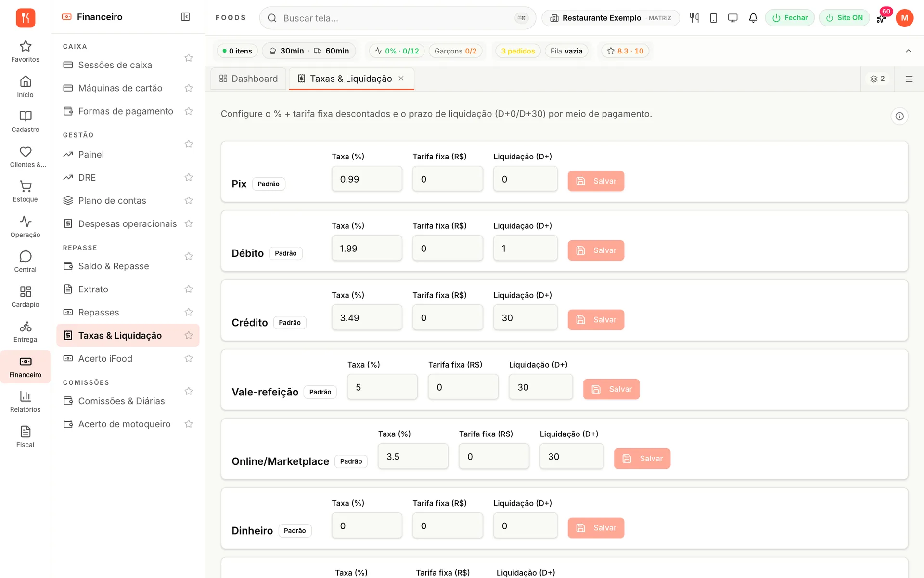Click the Fechar button in header
Image resolution: width=924 pixels, height=578 pixels.
(790, 18)
